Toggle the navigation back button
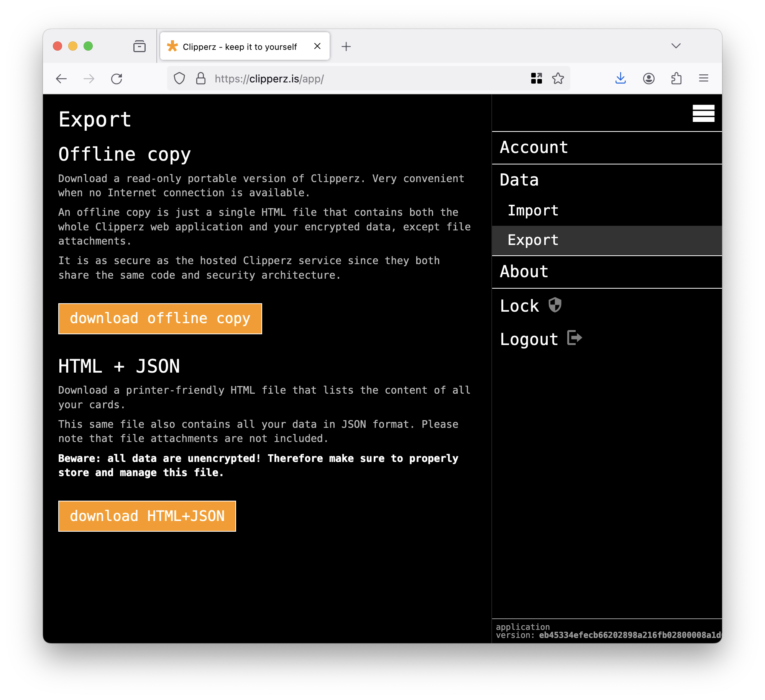The width and height of the screenshot is (765, 700). click(x=61, y=78)
